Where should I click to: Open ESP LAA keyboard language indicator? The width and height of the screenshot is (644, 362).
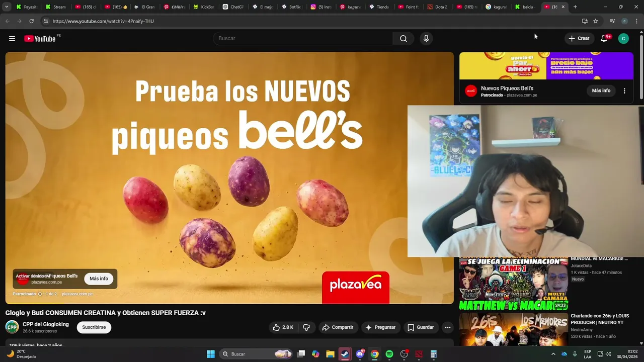tap(588, 354)
